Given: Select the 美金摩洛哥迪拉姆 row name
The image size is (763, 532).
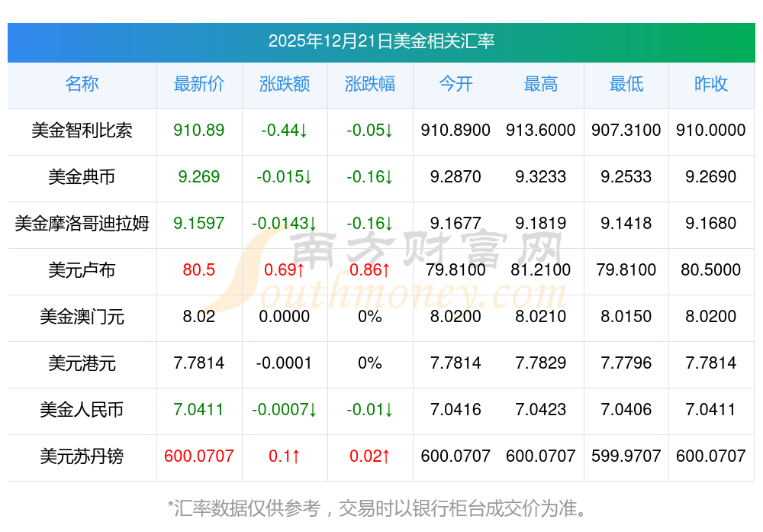Looking at the screenshot, I should (x=82, y=224).
